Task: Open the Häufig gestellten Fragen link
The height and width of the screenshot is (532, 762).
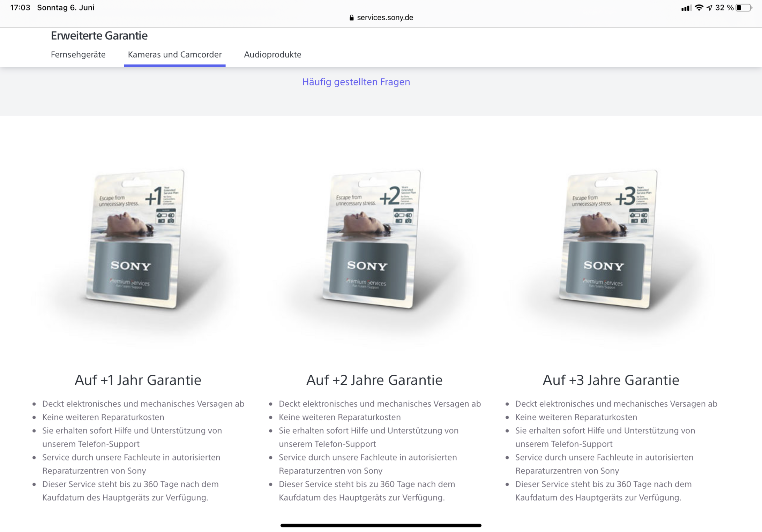Action: click(x=356, y=82)
